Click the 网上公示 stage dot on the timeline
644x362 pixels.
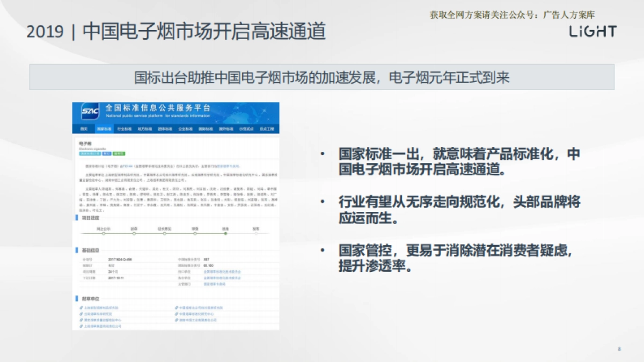(x=104, y=233)
